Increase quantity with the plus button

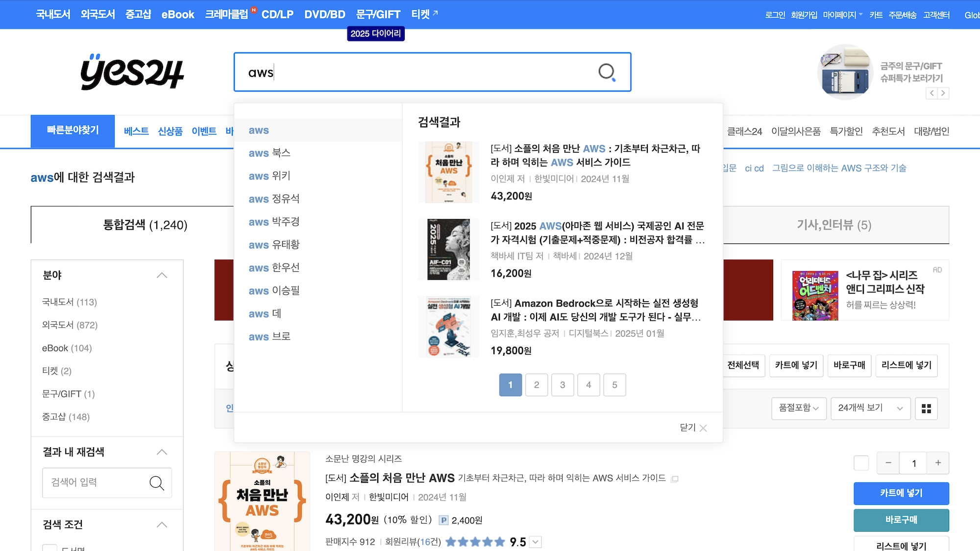coord(938,463)
